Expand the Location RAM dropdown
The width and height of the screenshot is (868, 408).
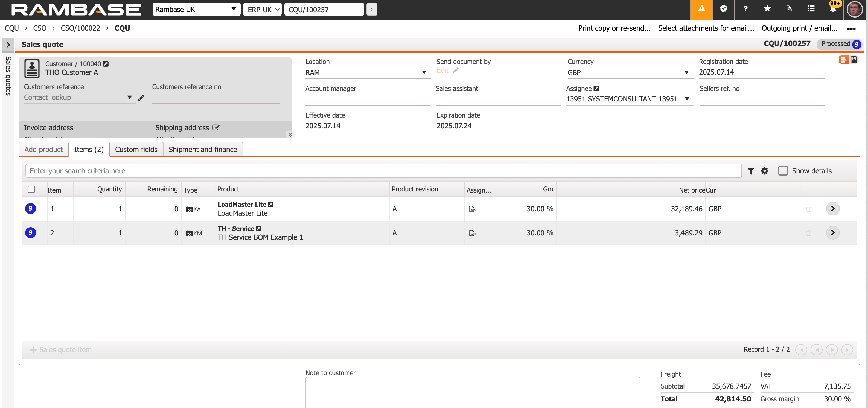(x=424, y=73)
